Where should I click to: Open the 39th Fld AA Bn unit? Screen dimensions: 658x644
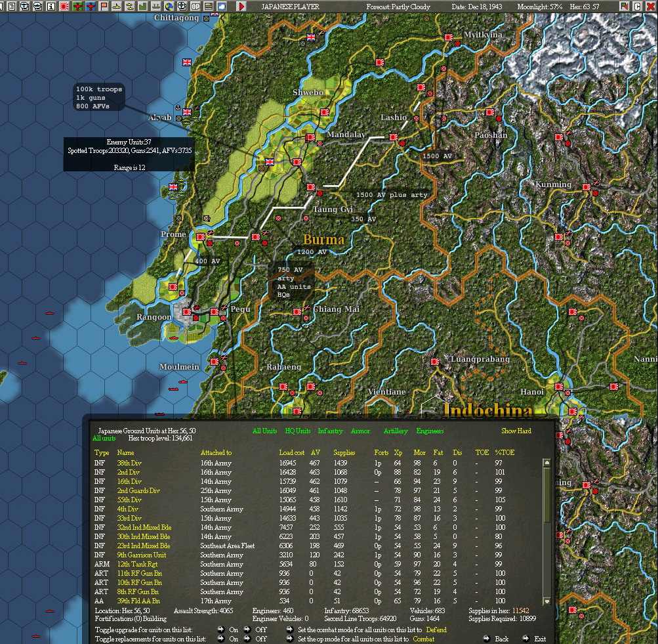point(138,601)
